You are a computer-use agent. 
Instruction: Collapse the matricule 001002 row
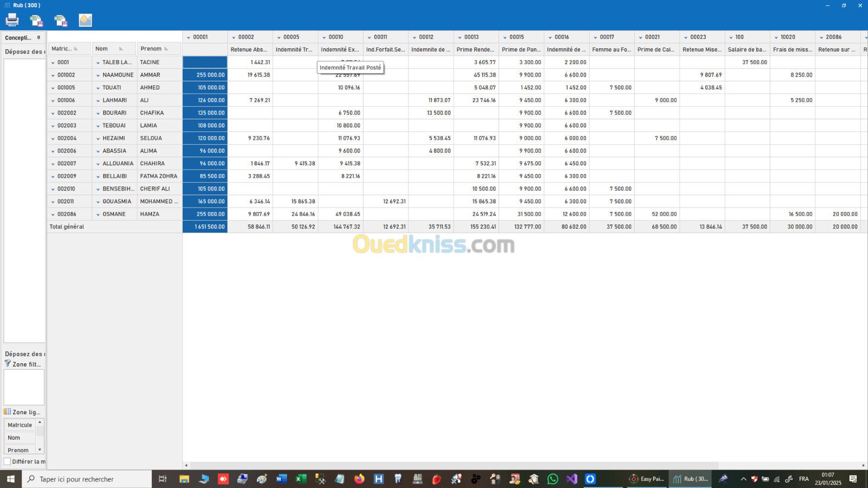(x=53, y=75)
